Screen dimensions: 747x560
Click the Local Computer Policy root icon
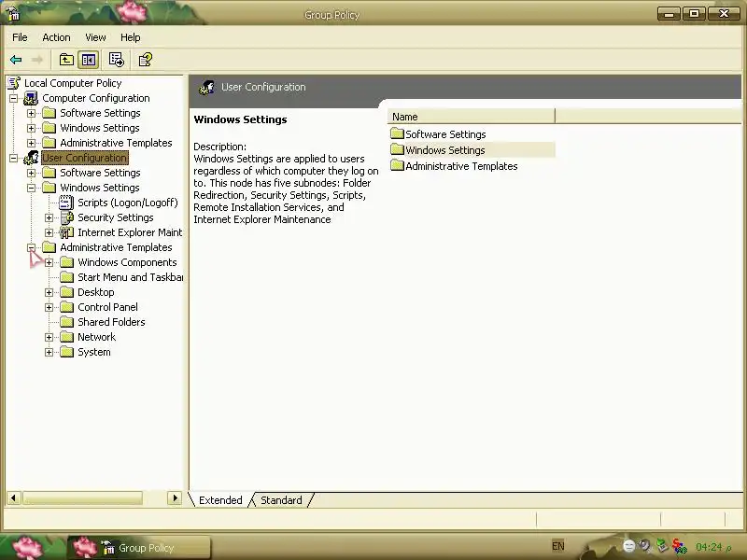tap(14, 83)
